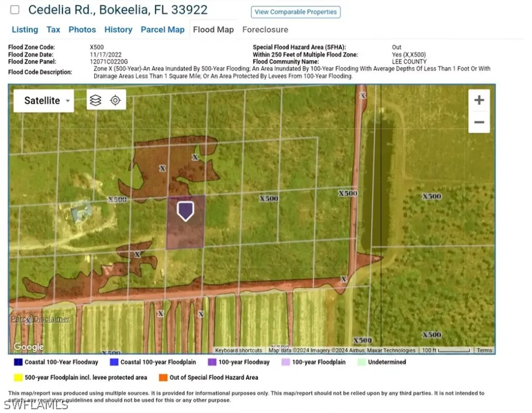The width and height of the screenshot is (532, 413).
Task: Click the Terms link in the map corner
Action: [484, 350]
